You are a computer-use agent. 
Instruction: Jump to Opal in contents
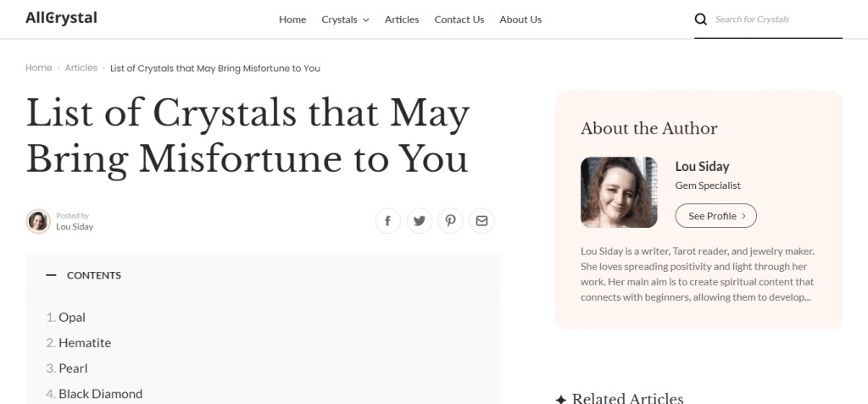click(72, 318)
